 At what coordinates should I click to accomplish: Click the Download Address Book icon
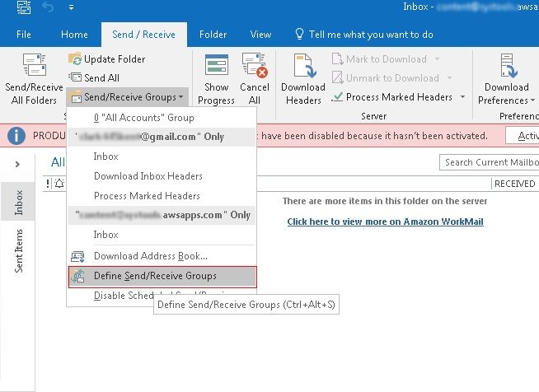tap(77, 256)
